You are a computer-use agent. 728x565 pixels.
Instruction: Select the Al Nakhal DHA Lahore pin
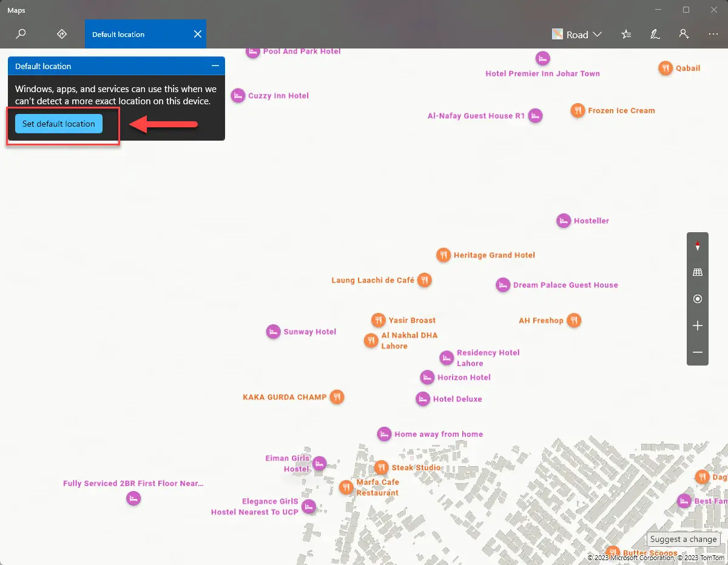click(371, 341)
